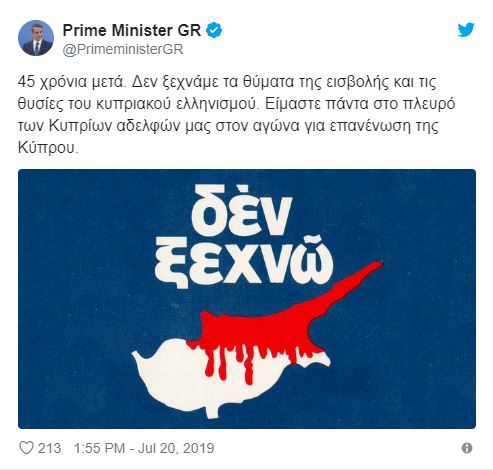Screen dimensions: 493x470
Task: Click the word 'ξεχνῶ' in the poster
Action: coord(244,262)
